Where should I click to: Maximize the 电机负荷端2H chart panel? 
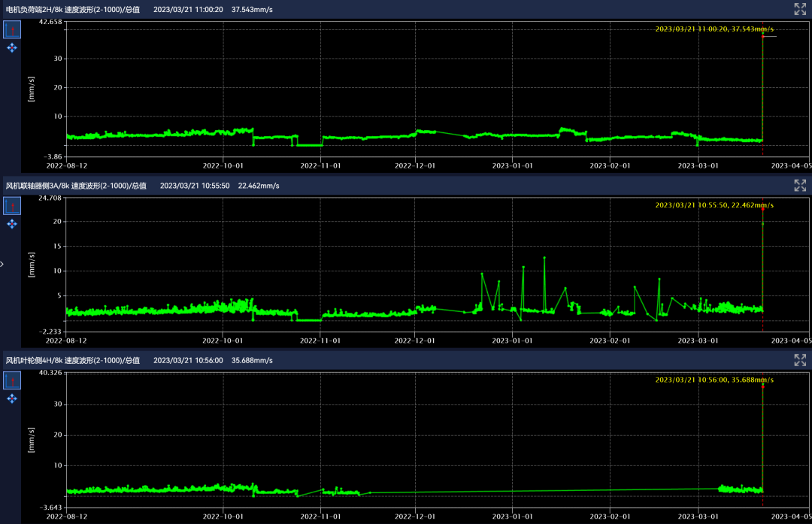pos(800,9)
